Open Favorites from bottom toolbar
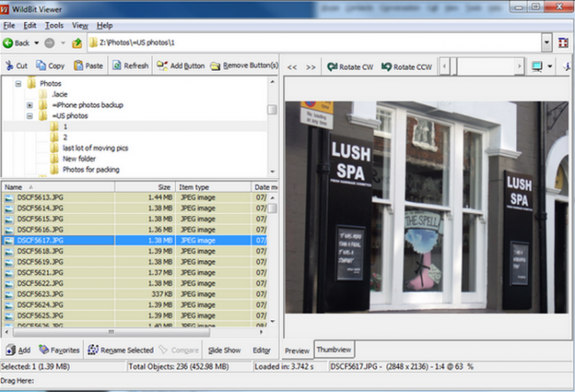 pyautogui.click(x=59, y=350)
